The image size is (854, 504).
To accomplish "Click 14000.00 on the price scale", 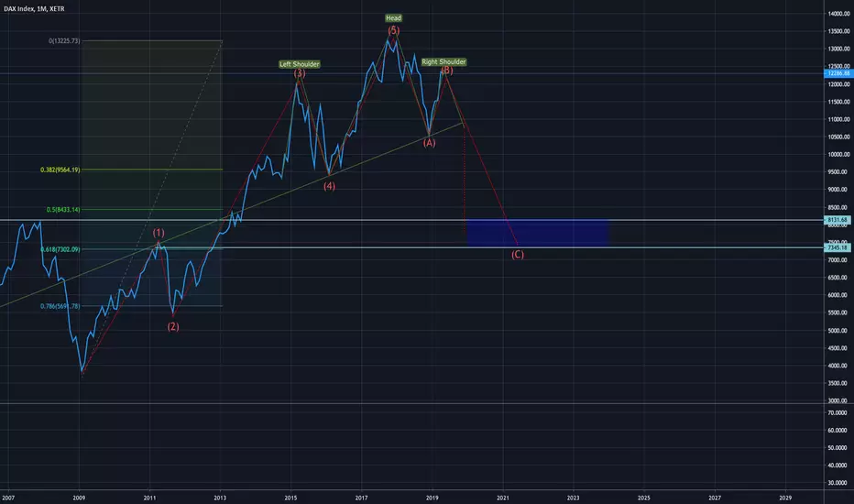I will 838,14.
